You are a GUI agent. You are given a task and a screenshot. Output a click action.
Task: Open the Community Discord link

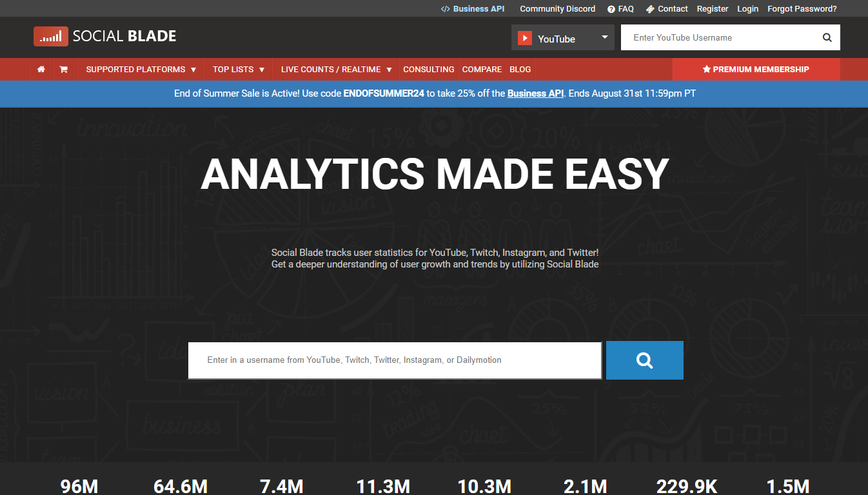point(558,9)
